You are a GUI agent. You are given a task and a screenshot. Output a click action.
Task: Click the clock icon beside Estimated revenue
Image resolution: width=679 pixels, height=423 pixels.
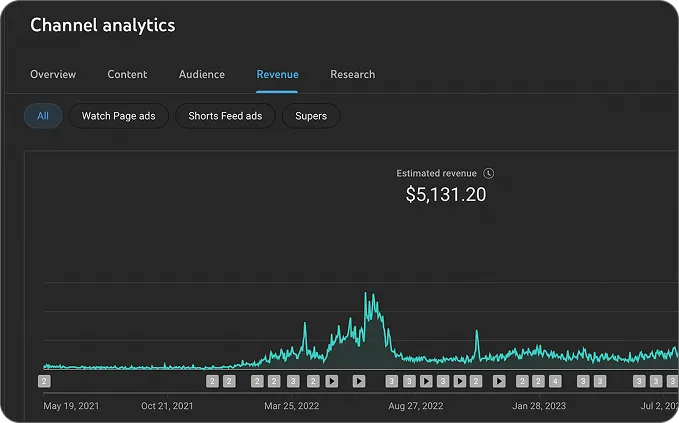(488, 173)
